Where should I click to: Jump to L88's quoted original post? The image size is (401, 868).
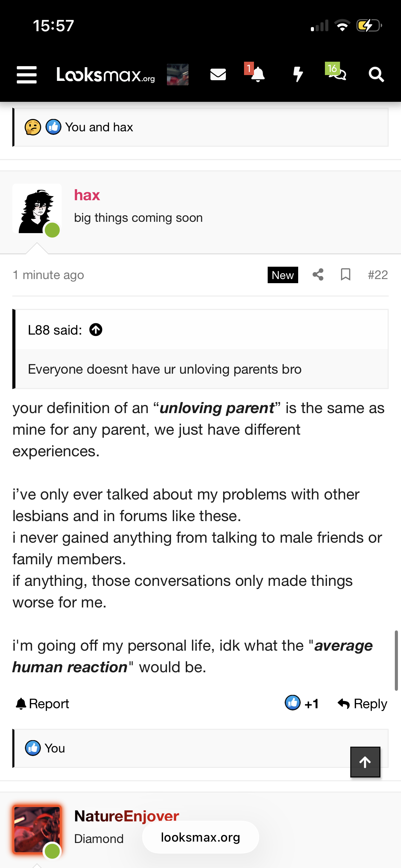(x=96, y=330)
